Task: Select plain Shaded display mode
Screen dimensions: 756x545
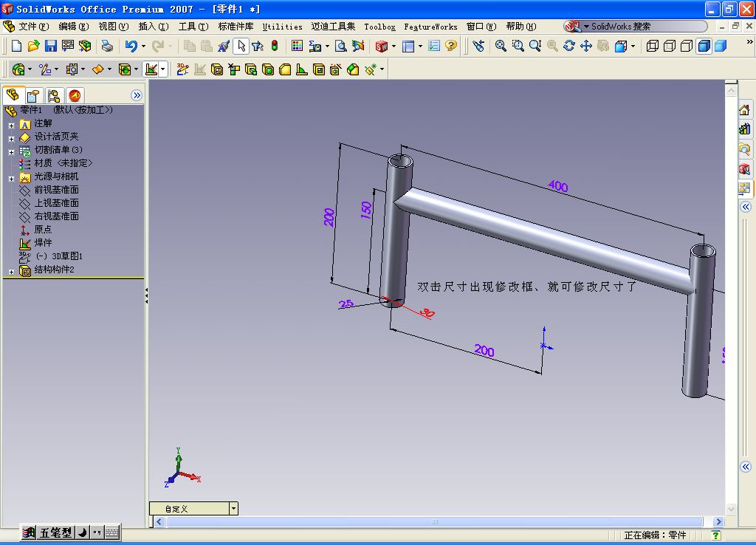Action: click(x=721, y=46)
